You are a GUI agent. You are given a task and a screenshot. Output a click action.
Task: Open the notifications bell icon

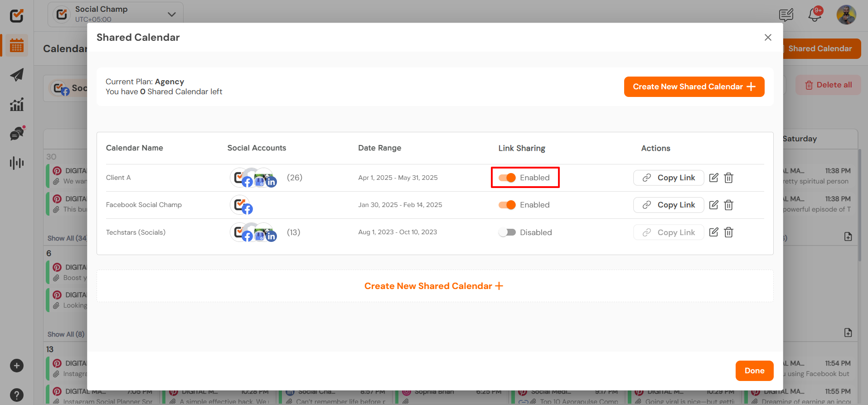point(815,15)
